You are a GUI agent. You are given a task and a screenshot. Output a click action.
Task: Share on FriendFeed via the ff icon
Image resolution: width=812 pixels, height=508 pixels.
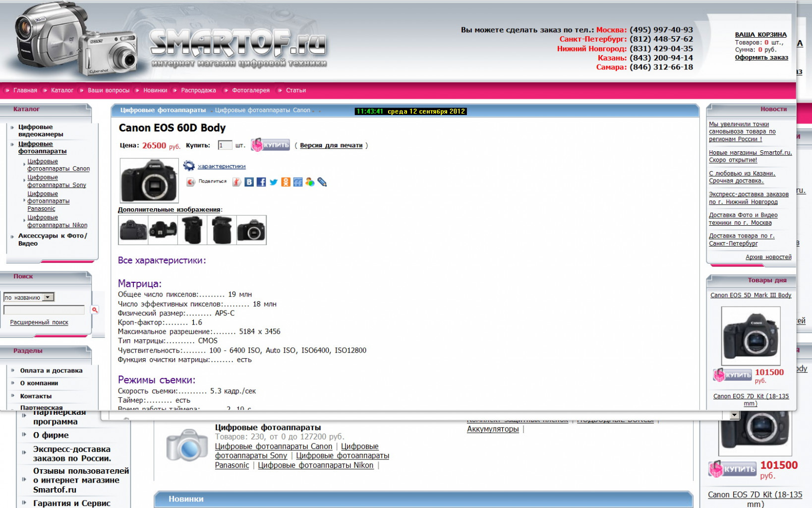point(298,182)
